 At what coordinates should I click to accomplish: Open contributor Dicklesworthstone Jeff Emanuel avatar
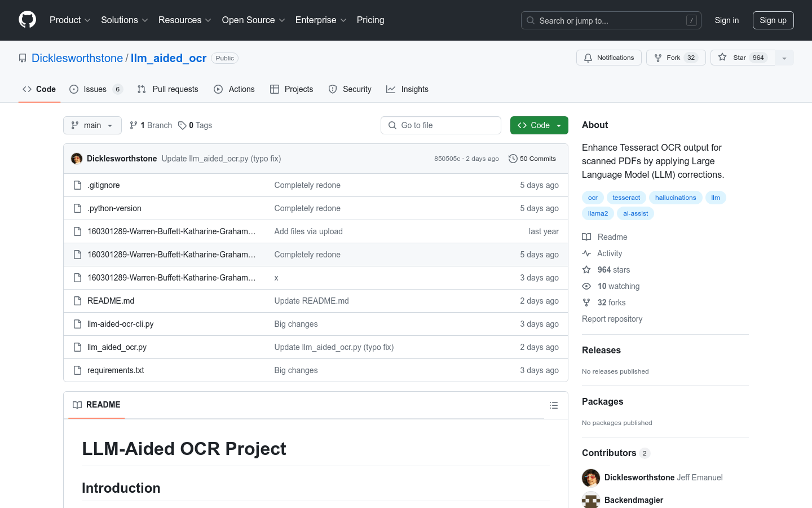point(591,478)
